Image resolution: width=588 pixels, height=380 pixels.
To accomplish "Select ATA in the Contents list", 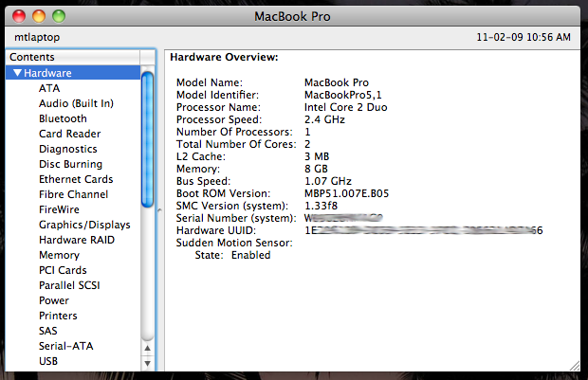I will coord(49,88).
